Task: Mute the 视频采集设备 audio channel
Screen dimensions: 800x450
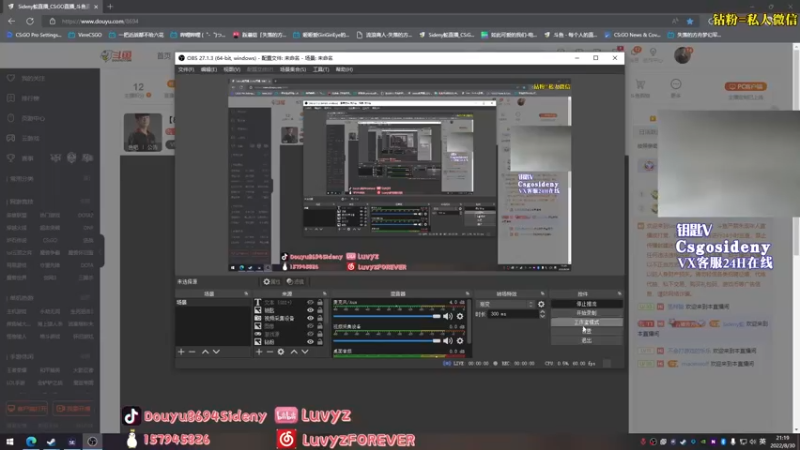Action: (447, 341)
